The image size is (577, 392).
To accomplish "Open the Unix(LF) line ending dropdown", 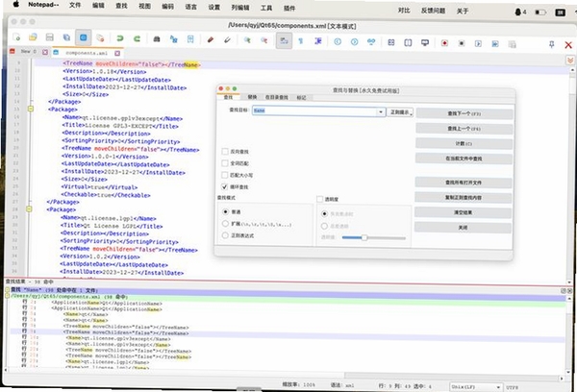I will [476, 387].
